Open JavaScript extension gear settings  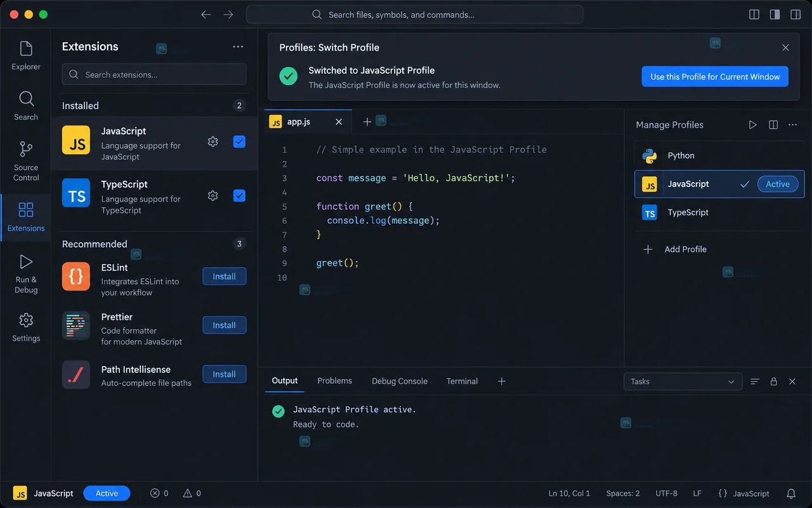coord(213,142)
